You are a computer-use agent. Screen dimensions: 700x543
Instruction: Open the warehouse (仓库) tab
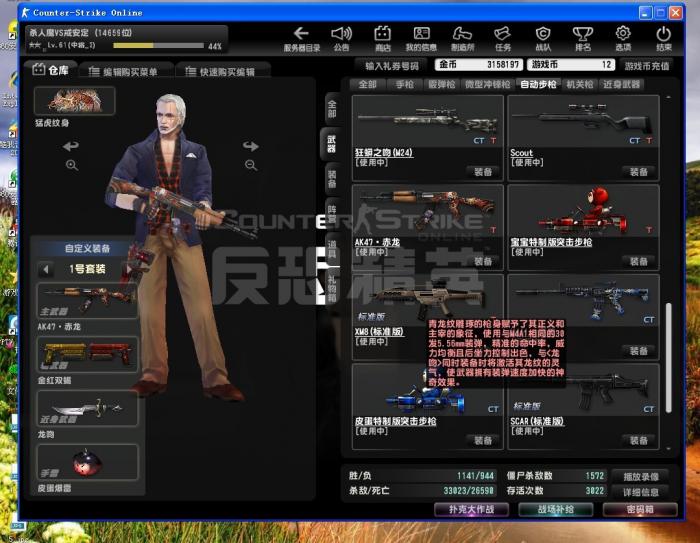51,70
